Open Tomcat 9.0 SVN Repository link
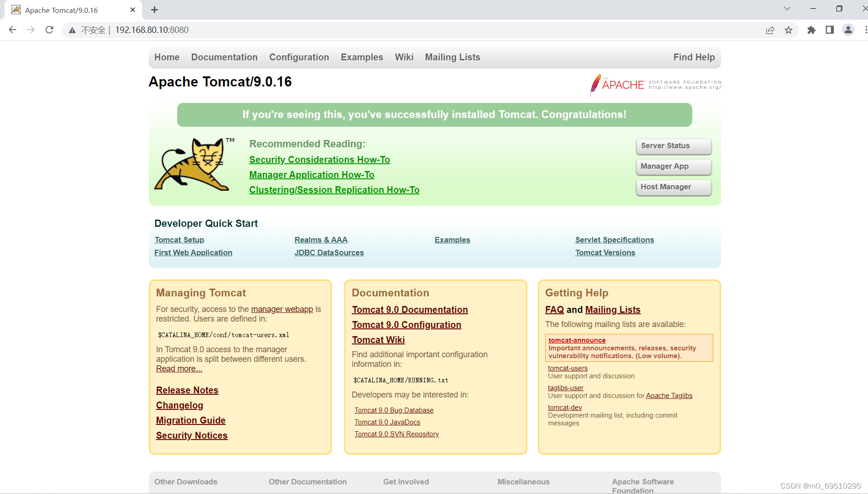The height and width of the screenshot is (494, 868). click(396, 434)
